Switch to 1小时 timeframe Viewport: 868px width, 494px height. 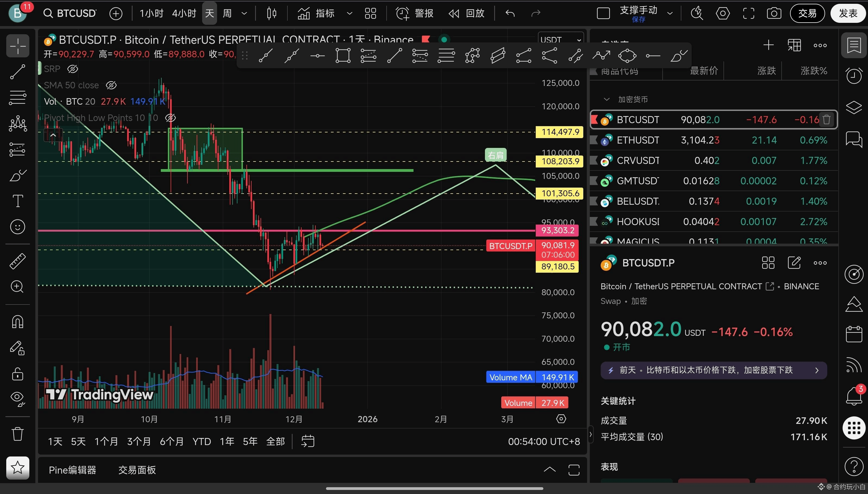pos(152,14)
